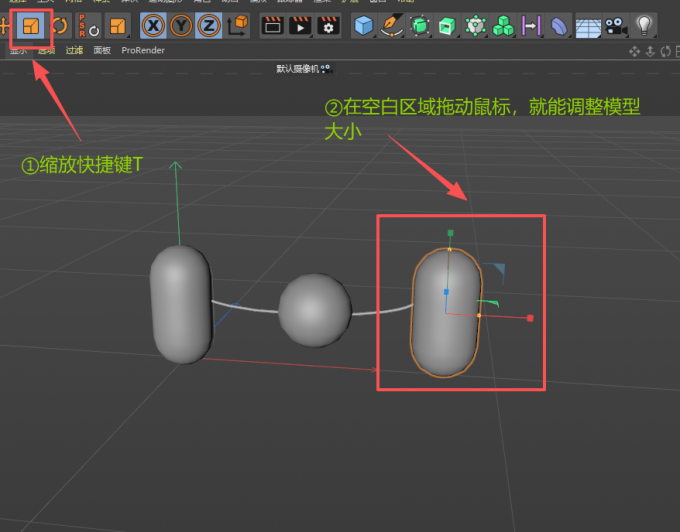Open the 过滤 viewport menu
680x532 pixels.
(x=74, y=50)
